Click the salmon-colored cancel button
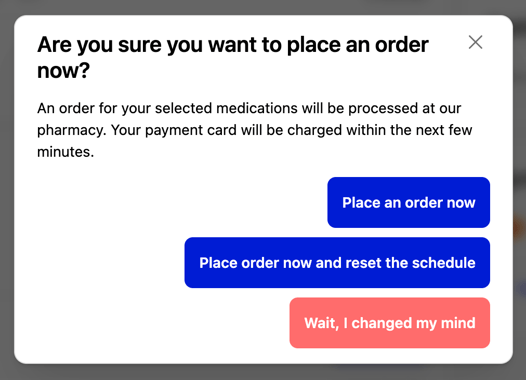This screenshot has width=526, height=380. tap(390, 323)
